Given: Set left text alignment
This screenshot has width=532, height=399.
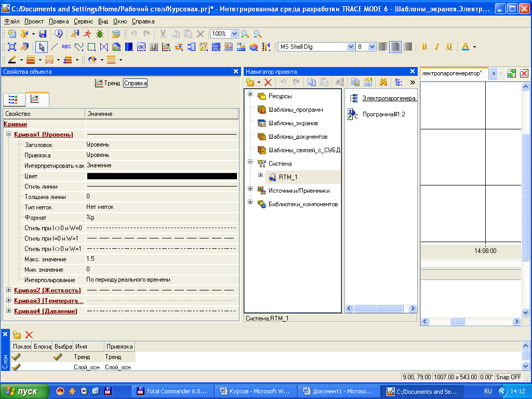Looking at the screenshot, I should coord(383,47).
